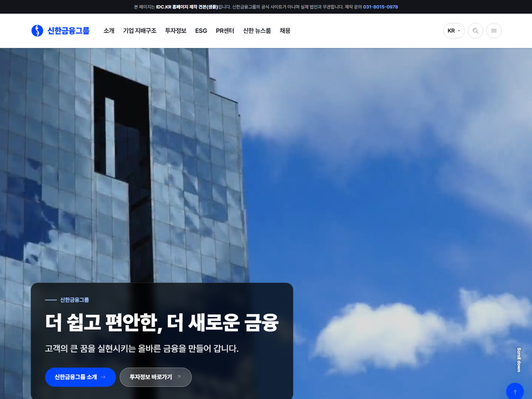
Task: Call the 031-8015-0978 phone link
Action: click(x=380, y=7)
